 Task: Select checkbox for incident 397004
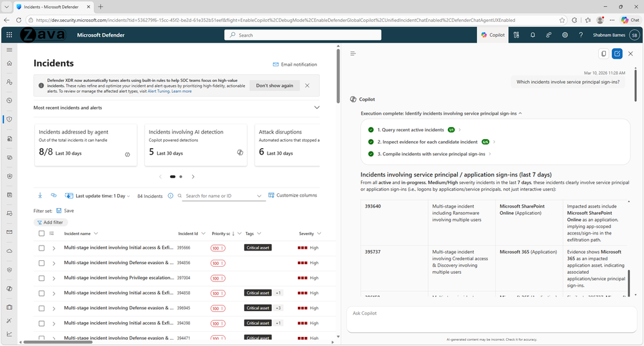[41, 278]
